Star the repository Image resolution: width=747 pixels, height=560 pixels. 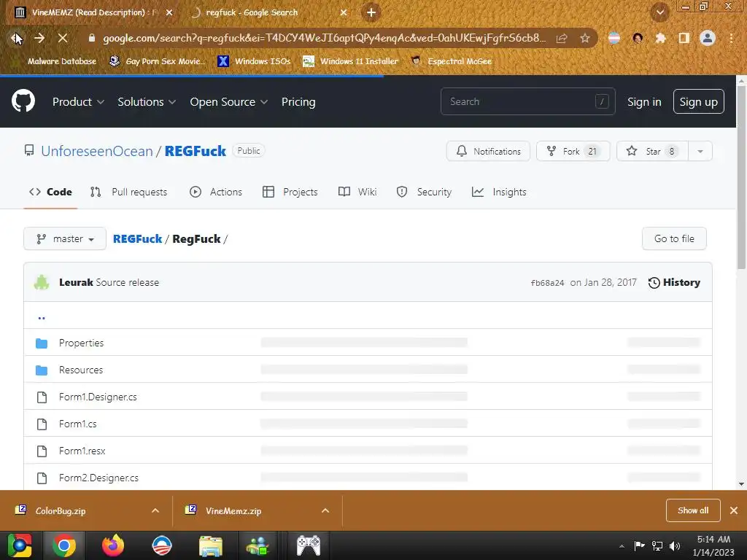point(651,151)
